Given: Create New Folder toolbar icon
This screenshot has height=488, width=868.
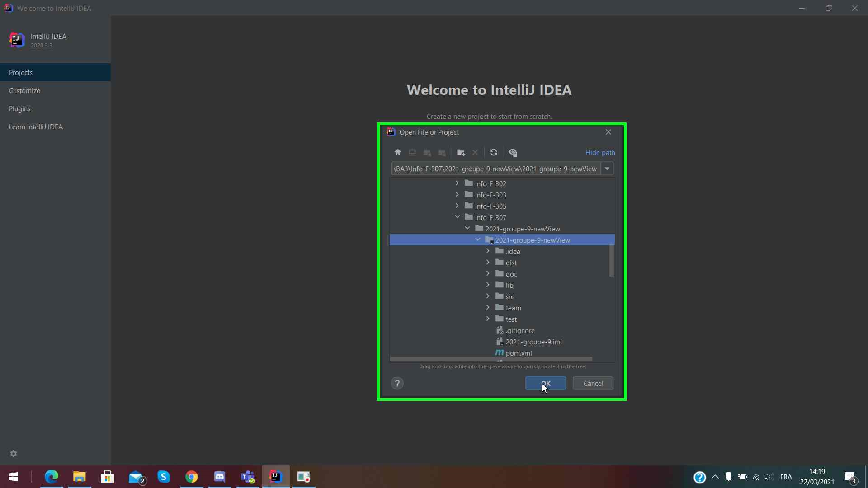Looking at the screenshot, I should (x=461, y=153).
